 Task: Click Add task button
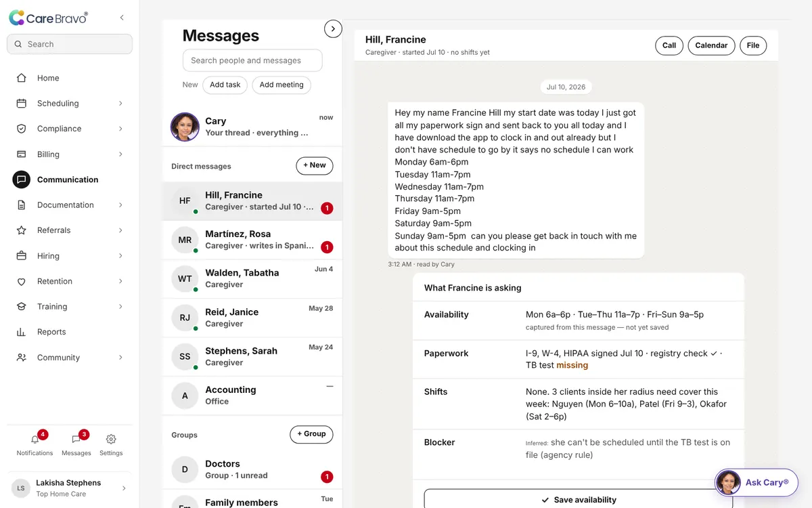[x=225, y=85]
